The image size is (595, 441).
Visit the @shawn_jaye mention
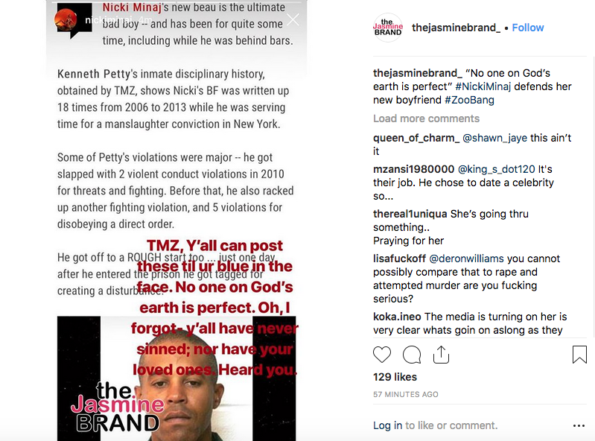pyautogui.click(x=495, y=138)
